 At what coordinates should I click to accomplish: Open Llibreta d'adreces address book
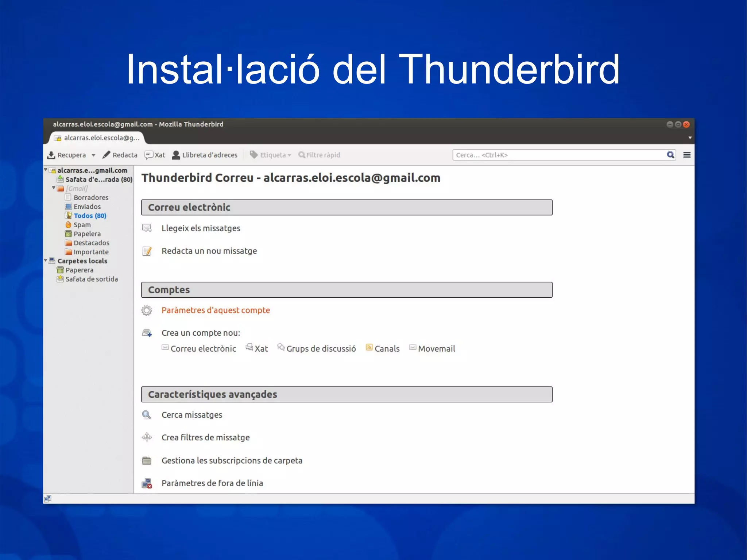[x=205, y=155]
